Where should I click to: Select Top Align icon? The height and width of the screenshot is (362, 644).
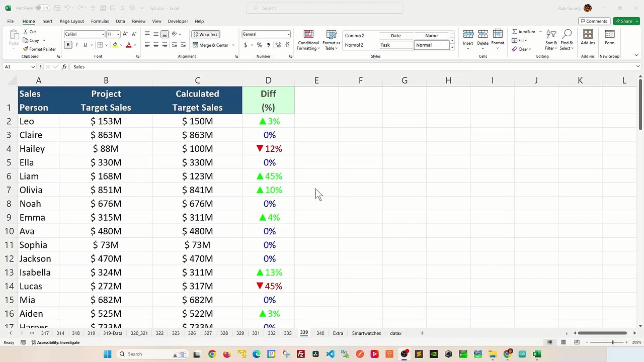tap(147, 34)
